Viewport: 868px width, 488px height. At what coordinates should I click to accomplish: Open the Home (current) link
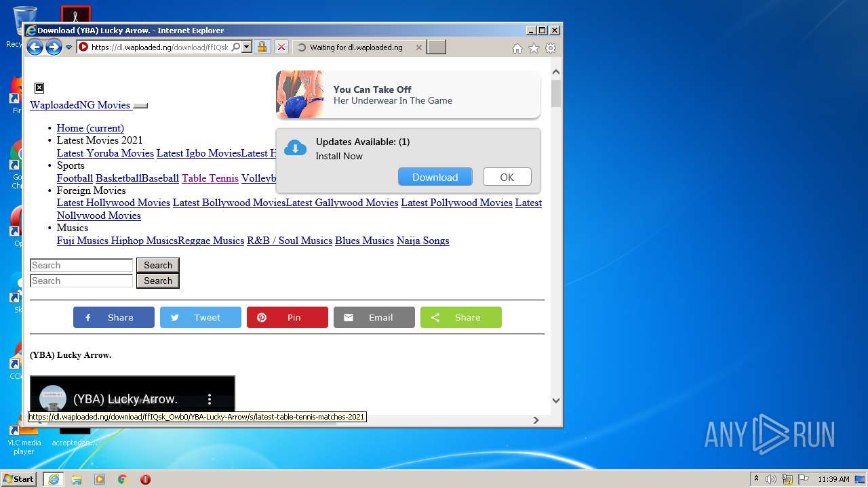(90, 128)
